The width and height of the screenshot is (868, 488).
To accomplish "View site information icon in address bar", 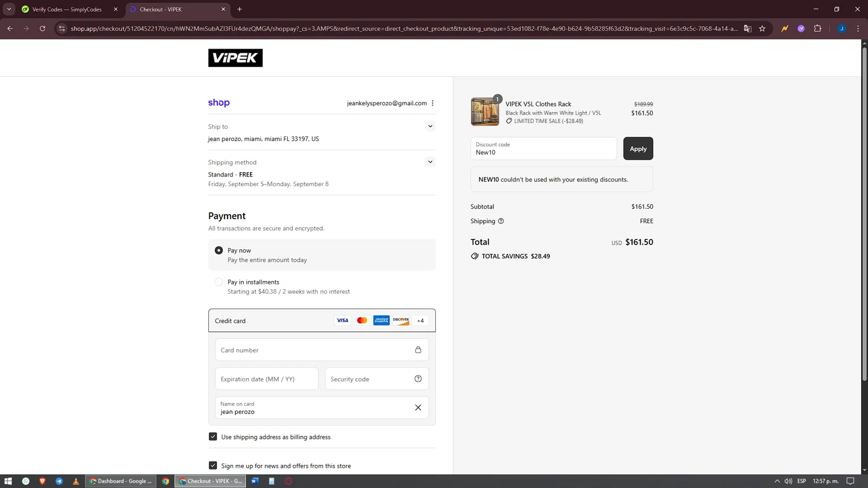I will click(x=62, y=28).
